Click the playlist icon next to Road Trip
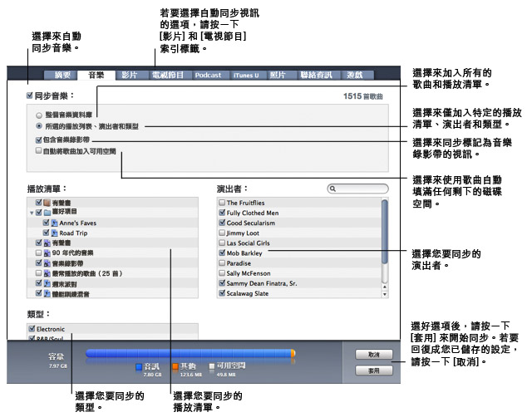 point(54,233)
